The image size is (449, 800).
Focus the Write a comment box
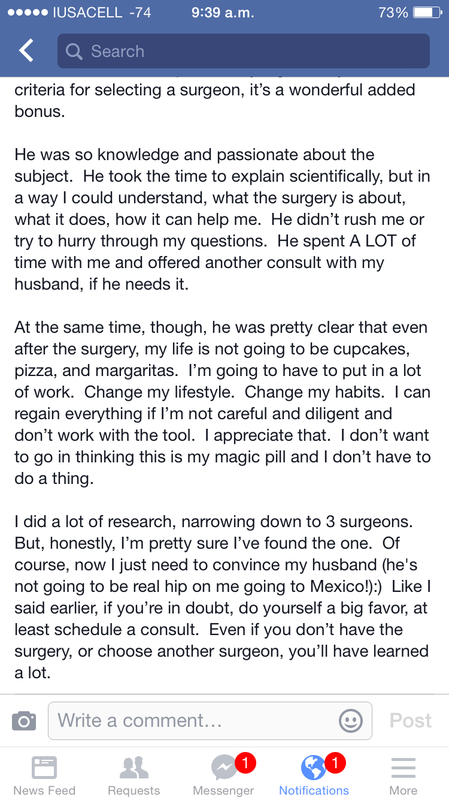click(x=210, y=720)
